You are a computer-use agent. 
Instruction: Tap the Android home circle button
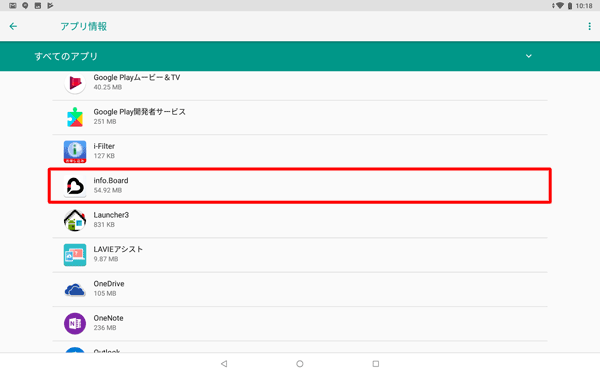tap(300, 364)
